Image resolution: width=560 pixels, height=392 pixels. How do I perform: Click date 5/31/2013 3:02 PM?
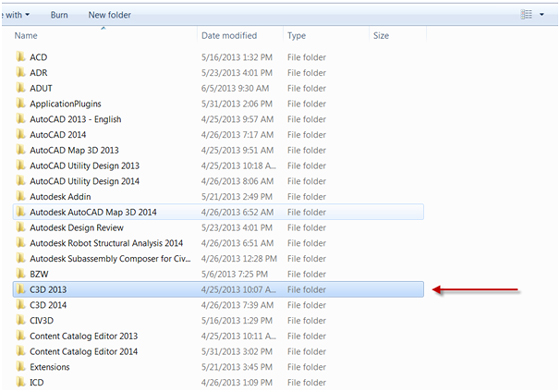coord(237,351)
